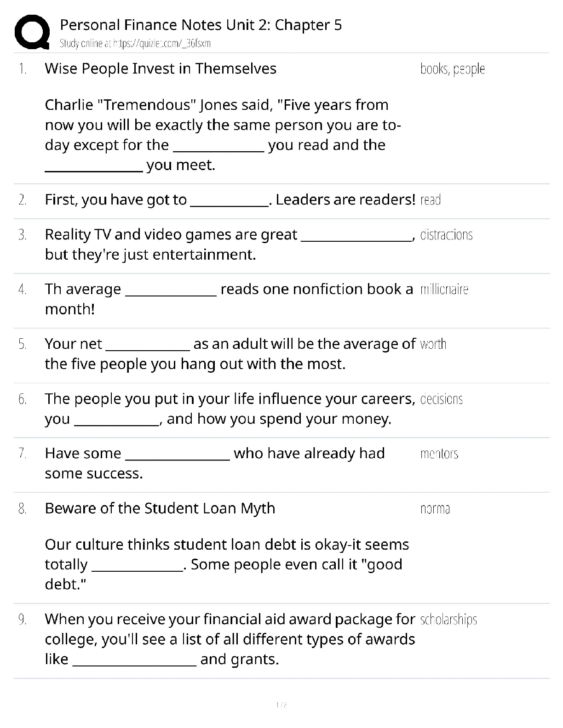Click the Quizlet logo icon
The width and height of the screenshot is (563, 728).
click(32, 32)
